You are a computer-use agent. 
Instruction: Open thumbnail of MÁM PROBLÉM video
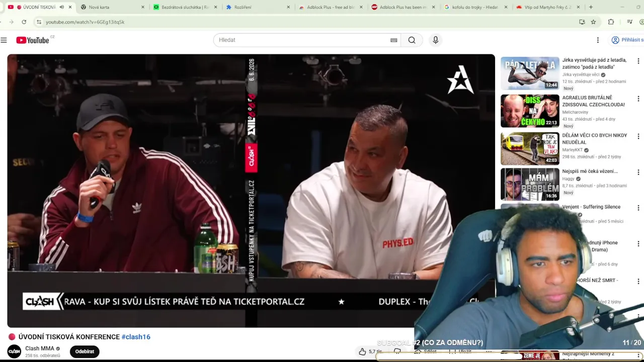pyautogui.click(x=530, y=184)
